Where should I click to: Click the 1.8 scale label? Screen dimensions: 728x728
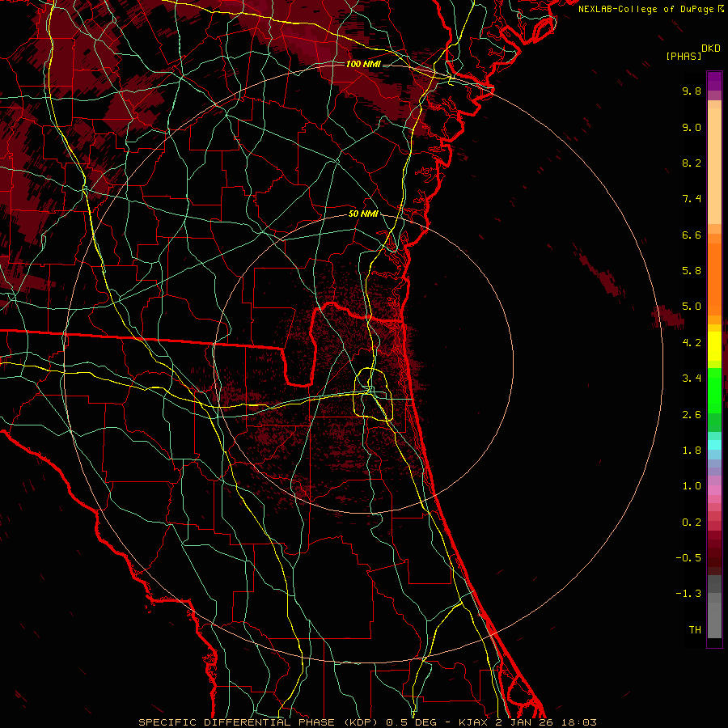(692, 451)
